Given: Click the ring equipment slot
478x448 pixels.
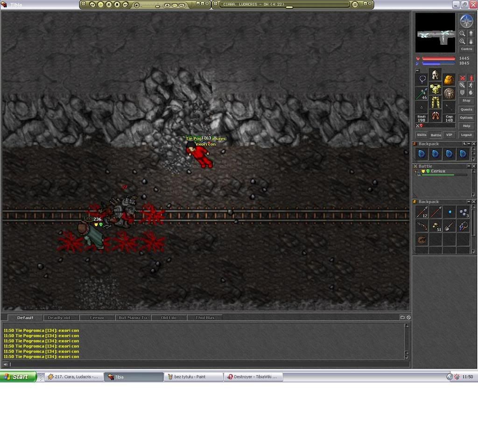Looking at the screenshot, I should (x=422, y=108).
